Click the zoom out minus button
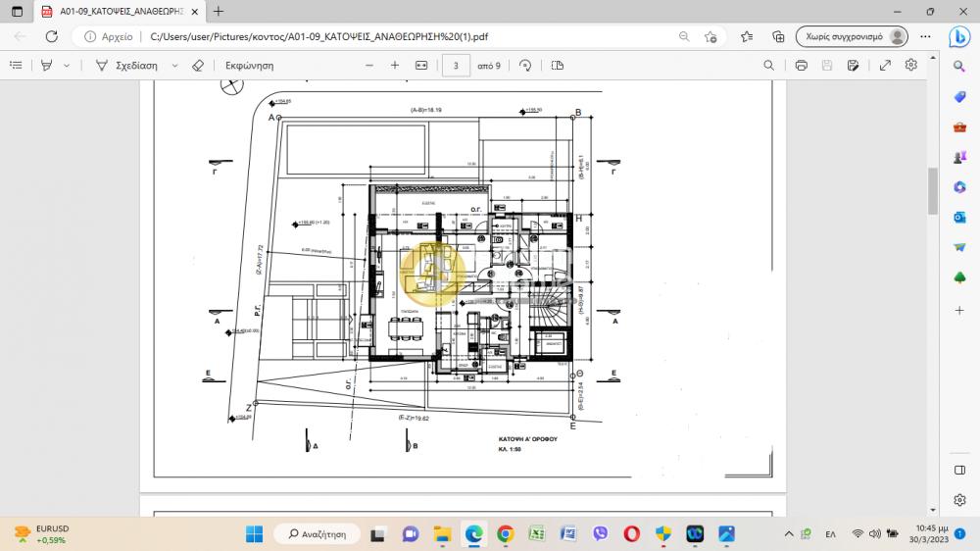 click(x=369, y=65)
